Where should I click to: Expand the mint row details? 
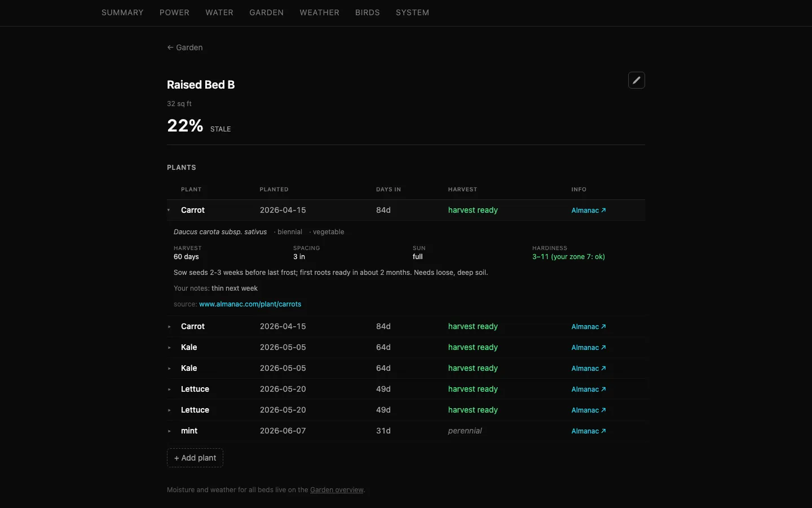tap(406, 431)
